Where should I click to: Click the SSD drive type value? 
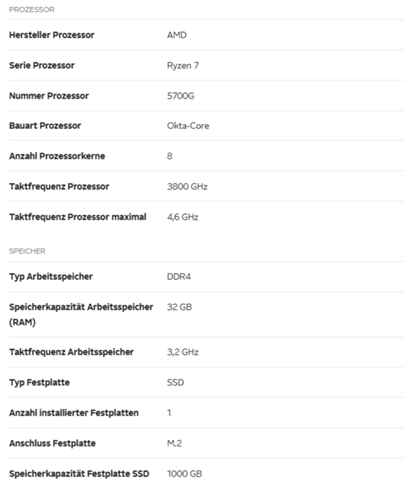point(175,382)
